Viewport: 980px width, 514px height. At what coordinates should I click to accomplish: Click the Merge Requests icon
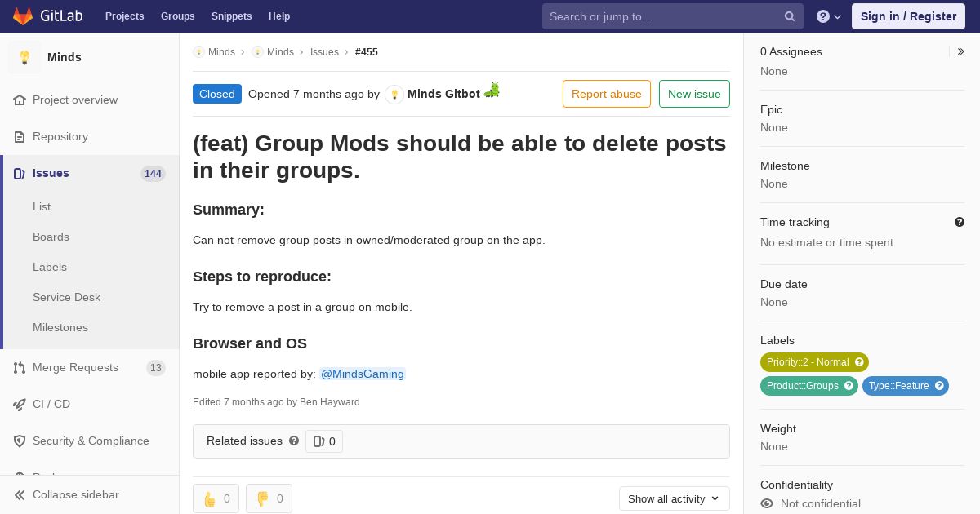tap(20, 368)
